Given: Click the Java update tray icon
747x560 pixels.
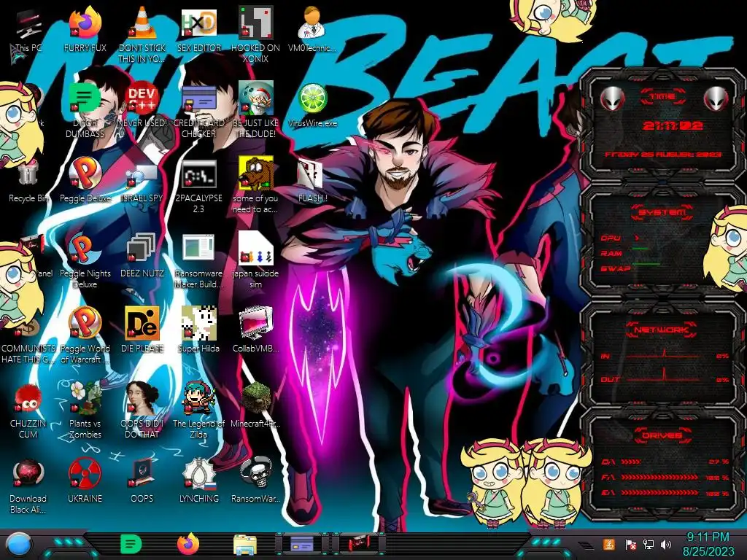Looking at the screenshot, I should (609, 545).
